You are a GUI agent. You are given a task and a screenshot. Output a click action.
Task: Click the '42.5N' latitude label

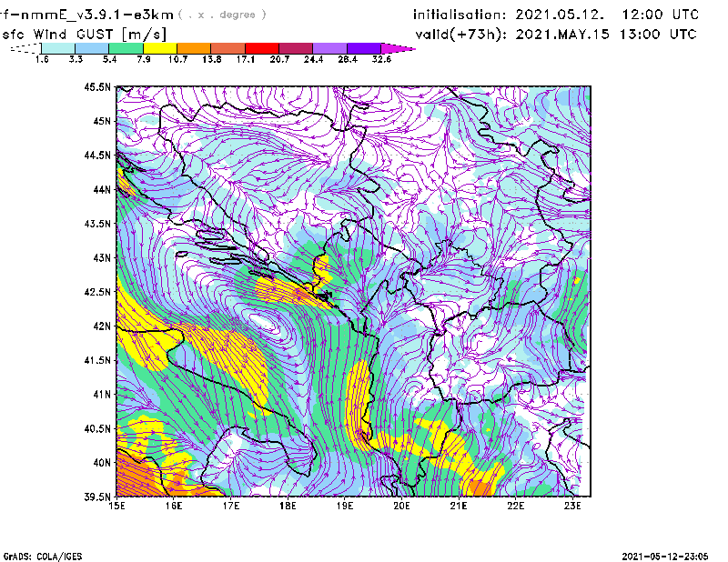[97, 292]
